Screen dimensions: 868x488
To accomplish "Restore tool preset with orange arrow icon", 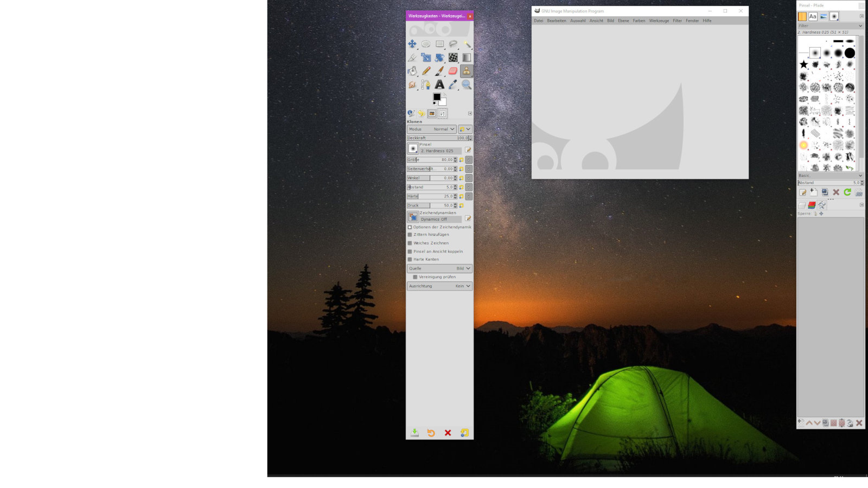I will click(x=431, y=433).
